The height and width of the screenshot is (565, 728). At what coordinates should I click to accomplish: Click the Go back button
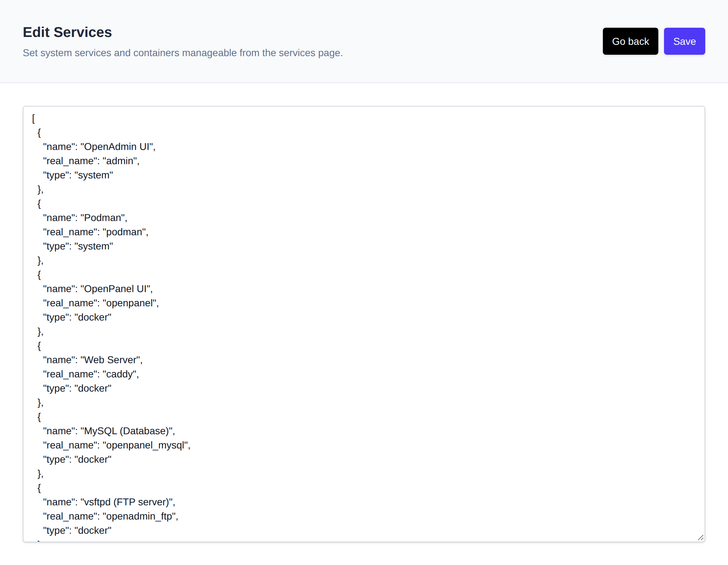click(630, 41)
